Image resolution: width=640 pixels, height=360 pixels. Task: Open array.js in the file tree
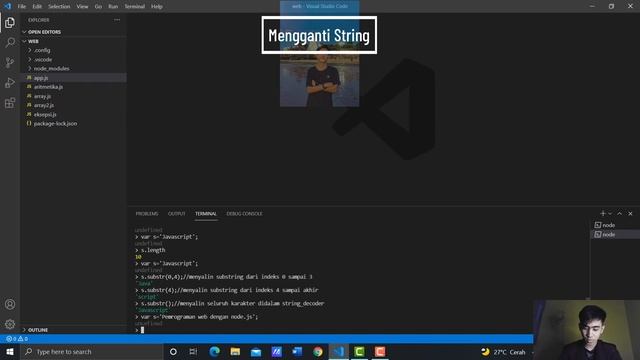42,96
